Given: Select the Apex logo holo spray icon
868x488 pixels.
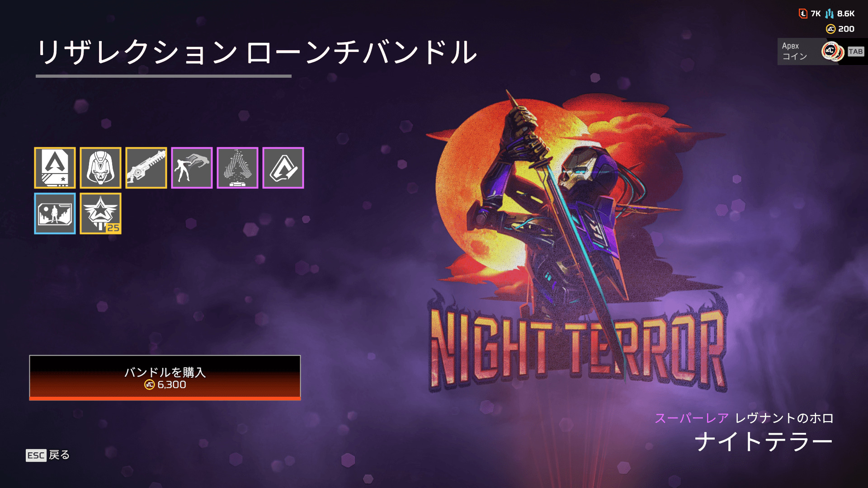Looking at the screenshot, I should (237, 168).
